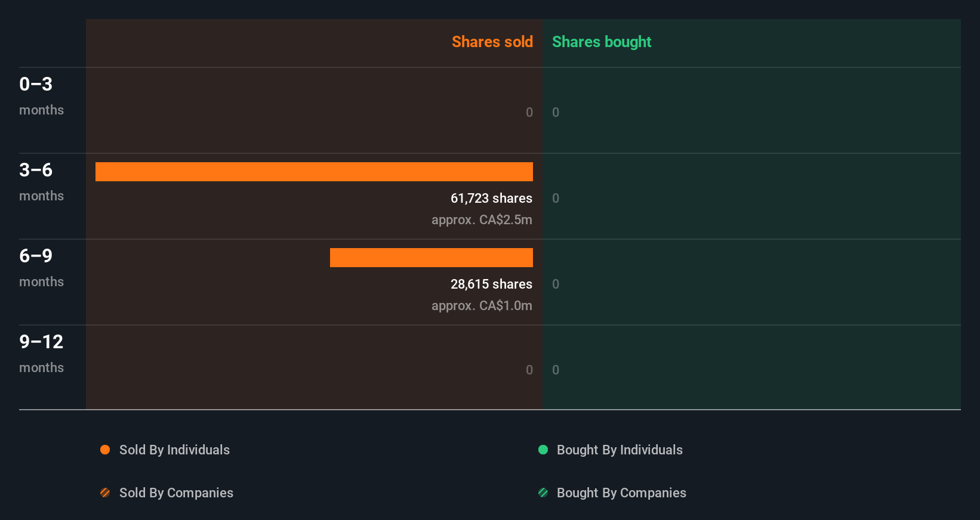Viewport: 980px width, 520px height.
Task: Select the Bought By Companies legend label
Action: (621, 493)
